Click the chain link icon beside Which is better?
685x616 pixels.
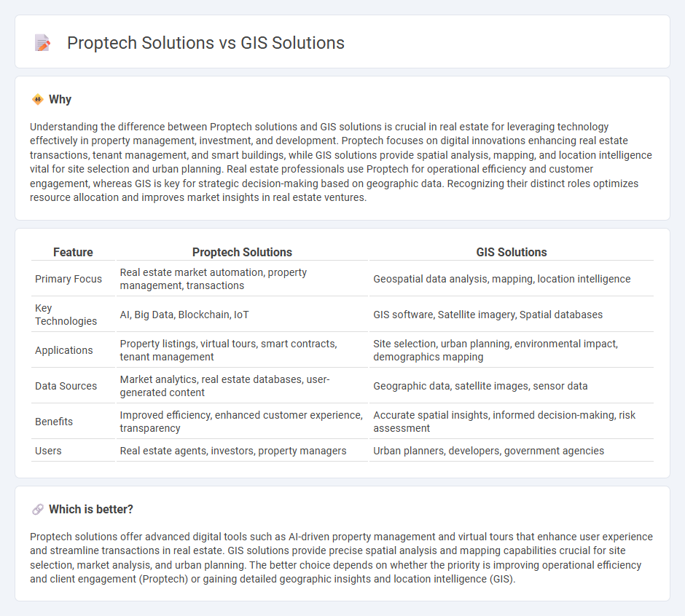[38, 510]
